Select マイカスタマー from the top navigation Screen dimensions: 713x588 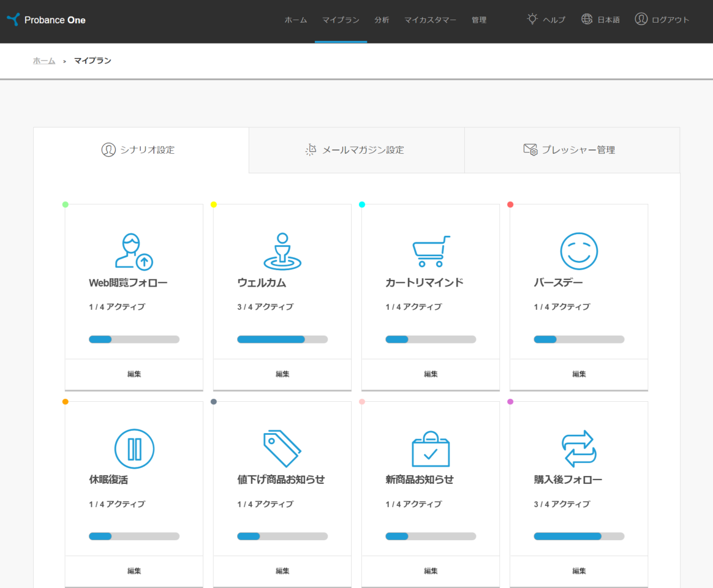point(430,20)
